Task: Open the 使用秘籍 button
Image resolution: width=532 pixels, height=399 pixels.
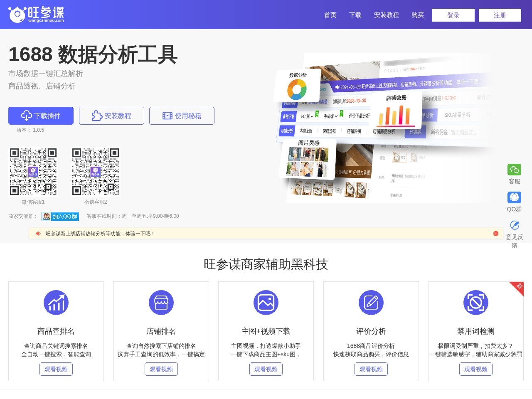Action: click(182, 116)
